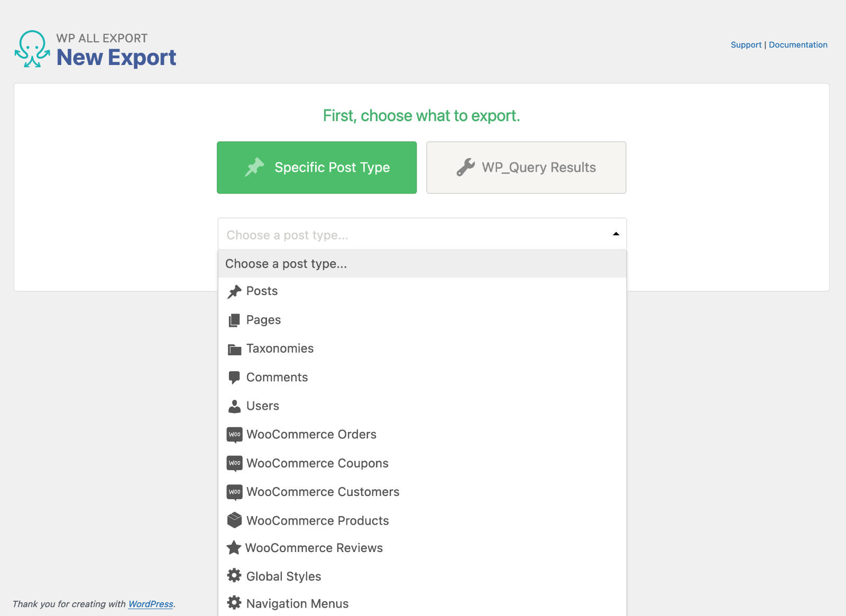Viewport: 846px width, 616px height.
Task: Click the wrench icon in WP_Query Results
Action: (466, 167)
